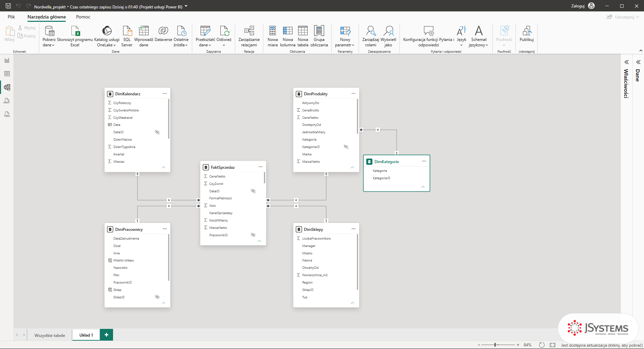Select Miasto sklepu field in DimPracownicy
Screen dimensions: 644x349
click(123, 260)
